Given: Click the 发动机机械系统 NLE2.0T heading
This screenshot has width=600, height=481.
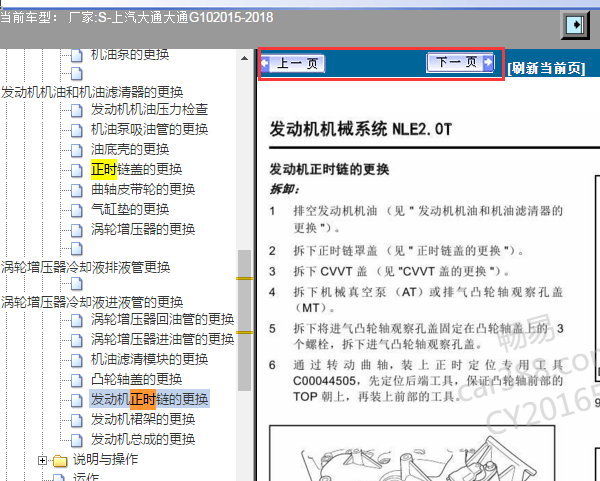Looking at the screenshot, I should 361,129.
